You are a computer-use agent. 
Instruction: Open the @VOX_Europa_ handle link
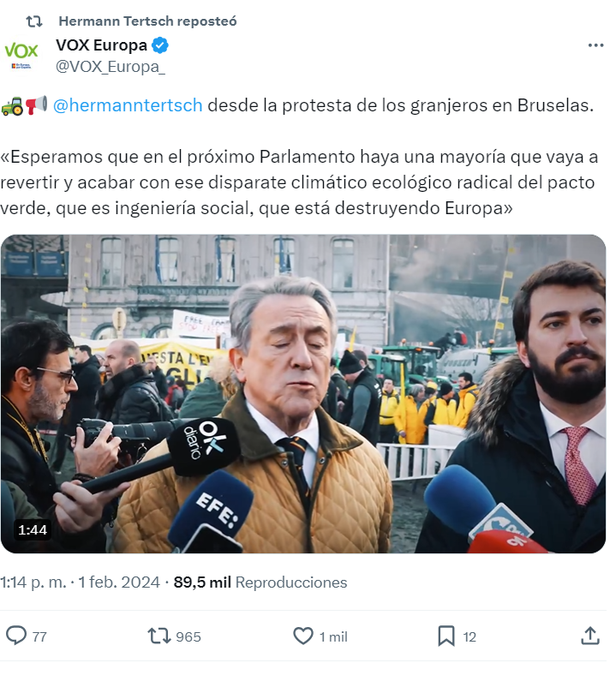point(111,67)
